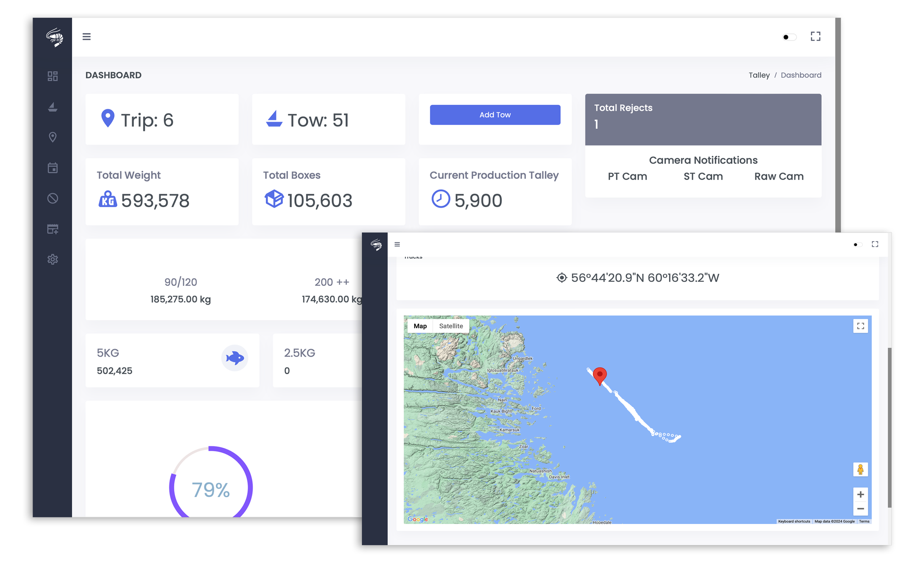
Task: Toggle map fullscreen view button
Action: point(860,326)
